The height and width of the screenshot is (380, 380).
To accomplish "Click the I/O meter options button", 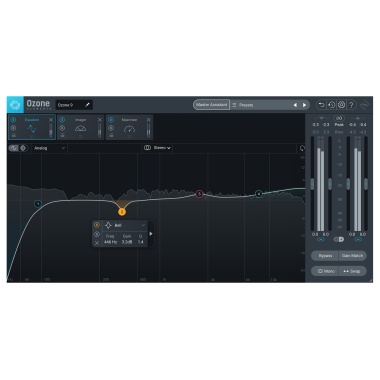I will [339, 118].
